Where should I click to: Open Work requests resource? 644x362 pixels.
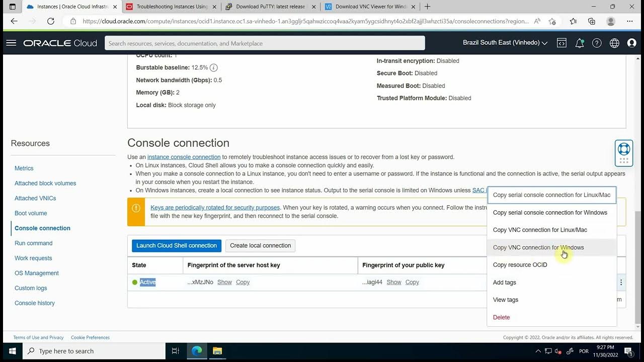pyautogui.click(x=33, y=258)
